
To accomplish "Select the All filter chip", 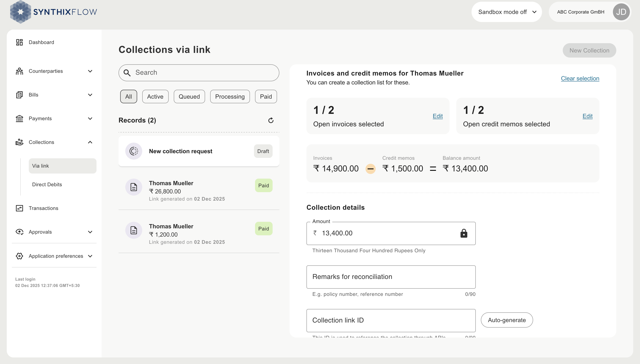I will [x=128, y=97].
